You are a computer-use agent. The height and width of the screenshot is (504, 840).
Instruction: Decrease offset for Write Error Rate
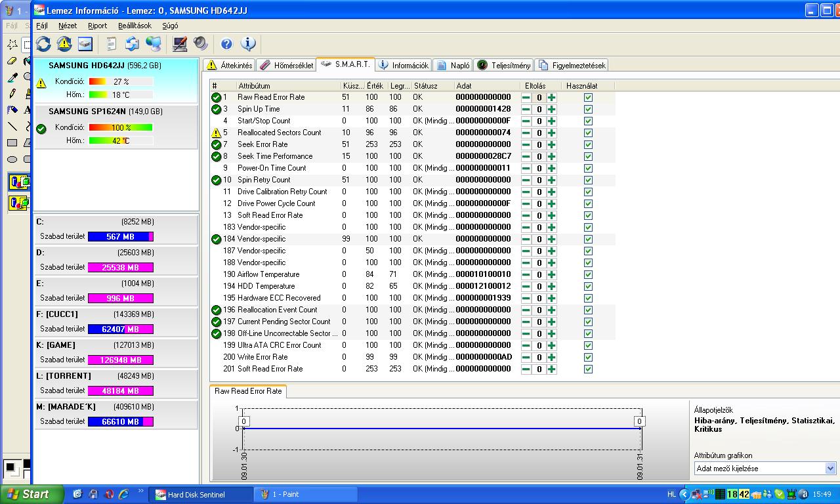(526, 357)
